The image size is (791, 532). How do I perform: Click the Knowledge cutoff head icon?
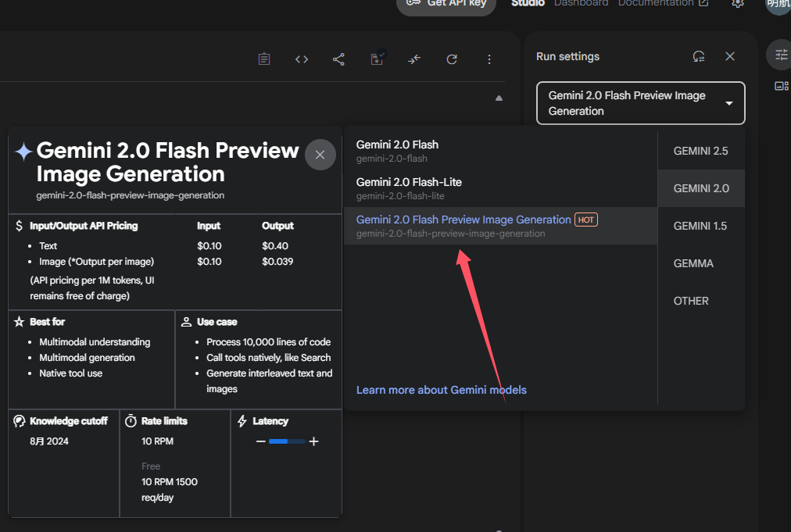(20, 421)
